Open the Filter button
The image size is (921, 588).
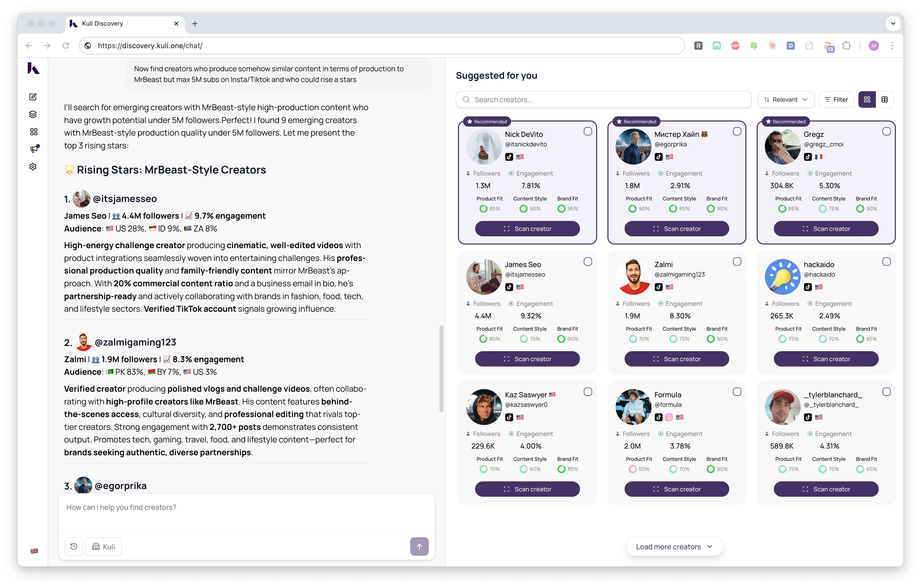(x=836, y=99)
